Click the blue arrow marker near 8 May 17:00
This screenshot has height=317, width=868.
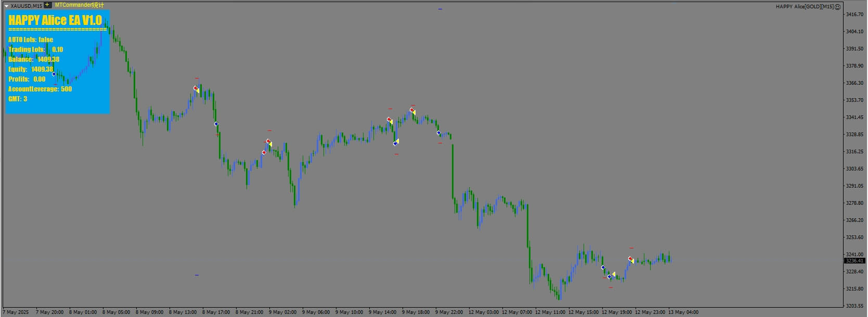216,124
